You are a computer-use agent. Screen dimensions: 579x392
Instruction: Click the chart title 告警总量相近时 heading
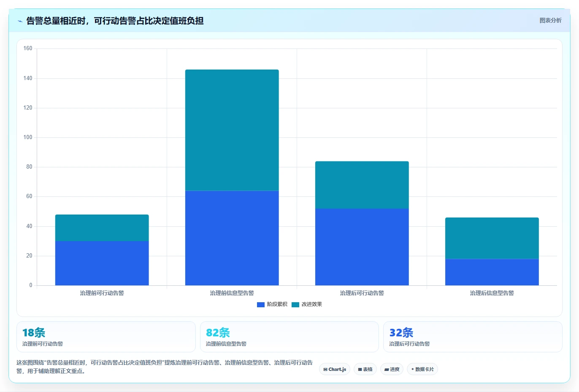tap(115, 21)
